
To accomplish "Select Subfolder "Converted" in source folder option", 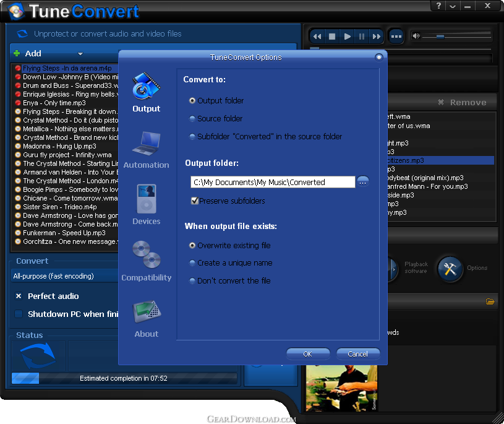I will point(265,137).
